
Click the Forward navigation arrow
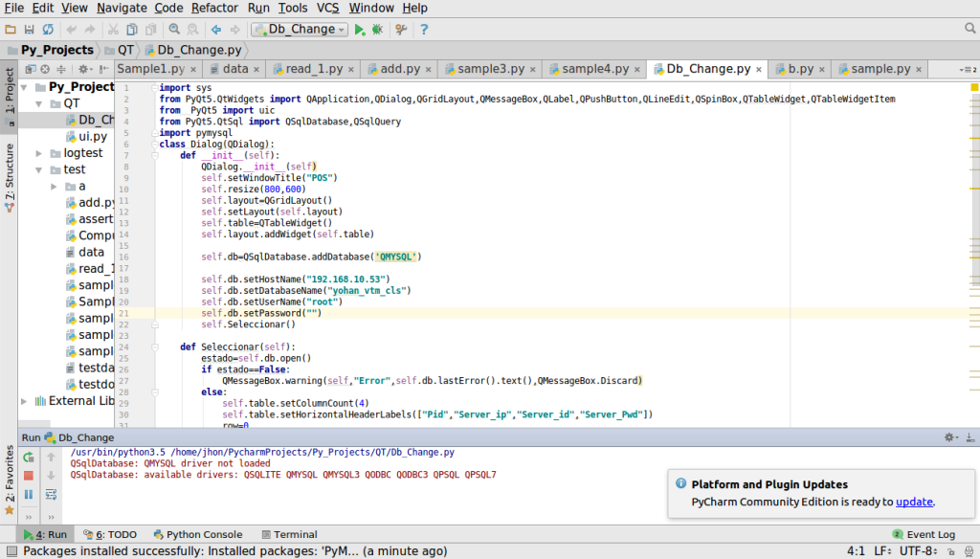click(x=235, y=30)
